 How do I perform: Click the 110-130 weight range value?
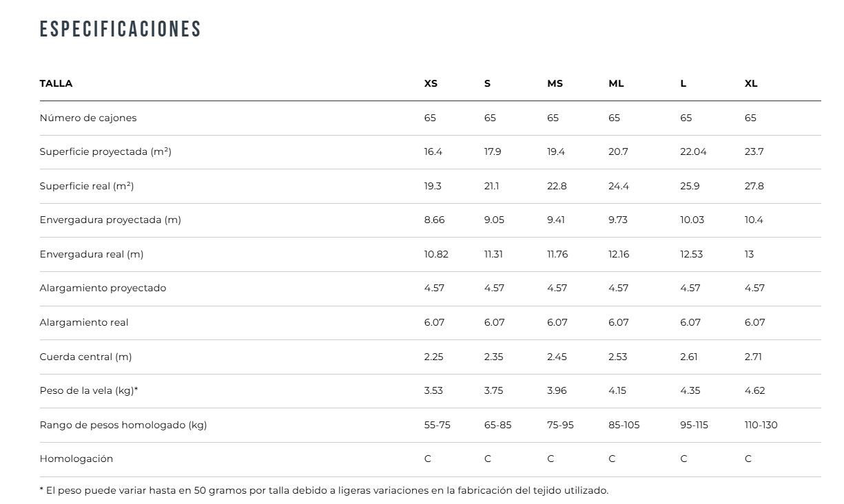pyautogui.click(x=761, y=425)
